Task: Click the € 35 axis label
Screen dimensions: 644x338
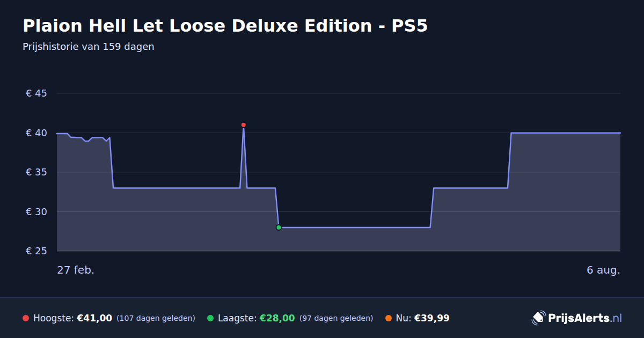Action: pos(36,172)
